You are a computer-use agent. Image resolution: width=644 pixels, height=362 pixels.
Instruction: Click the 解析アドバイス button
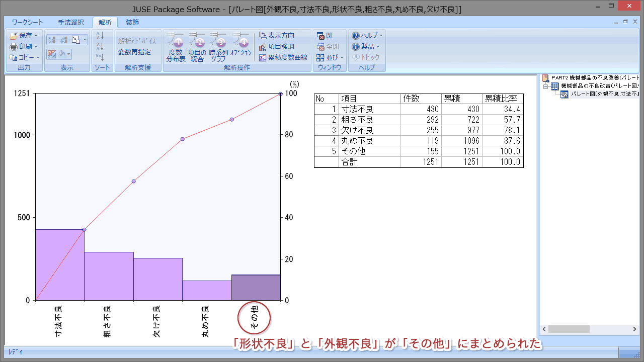[x=137, y=41]
